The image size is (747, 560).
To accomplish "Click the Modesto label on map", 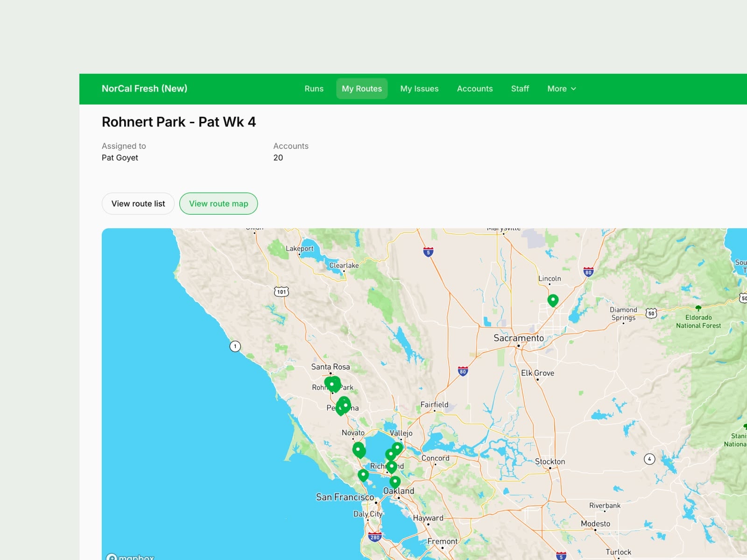I will 595,524.
